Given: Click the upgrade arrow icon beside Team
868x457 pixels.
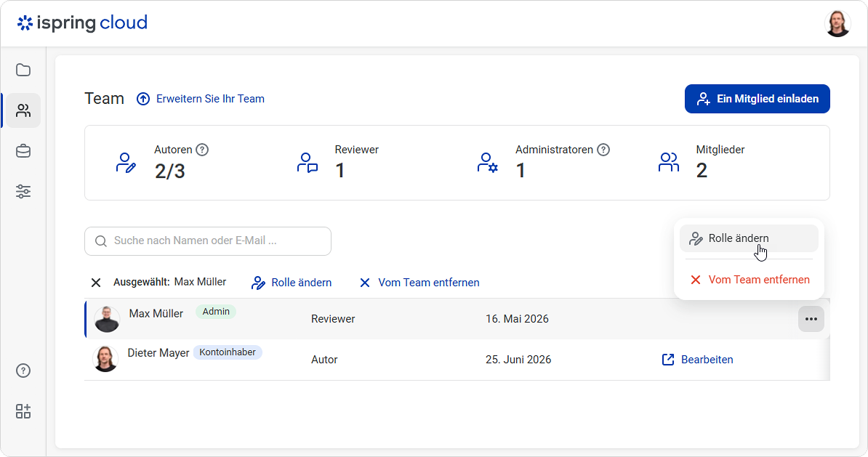Looking at the screenshot, I should (143, 99).
